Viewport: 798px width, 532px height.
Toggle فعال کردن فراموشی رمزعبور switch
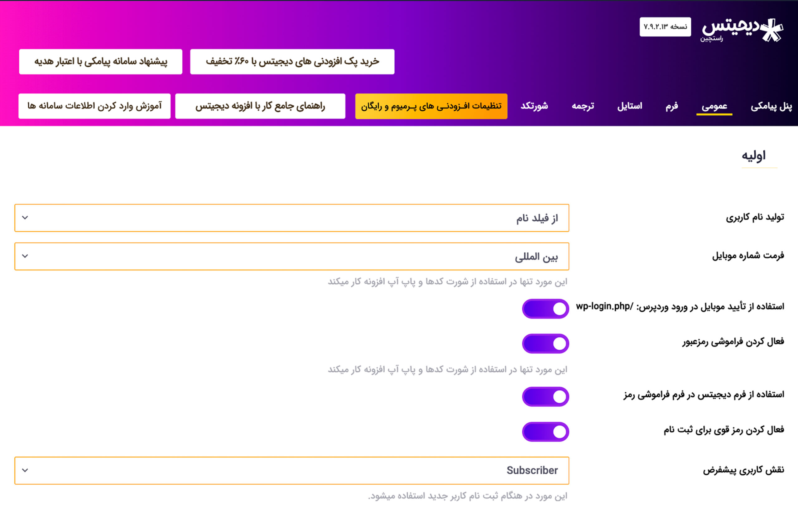click(546, 344)
